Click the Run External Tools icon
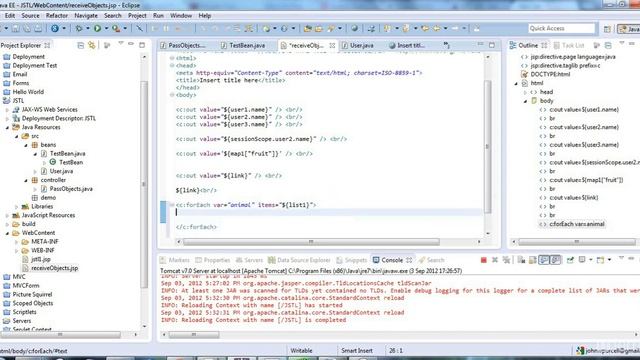The width and height of the screenshot is (640, 360). pyautogui.click(x=116, y=28)
